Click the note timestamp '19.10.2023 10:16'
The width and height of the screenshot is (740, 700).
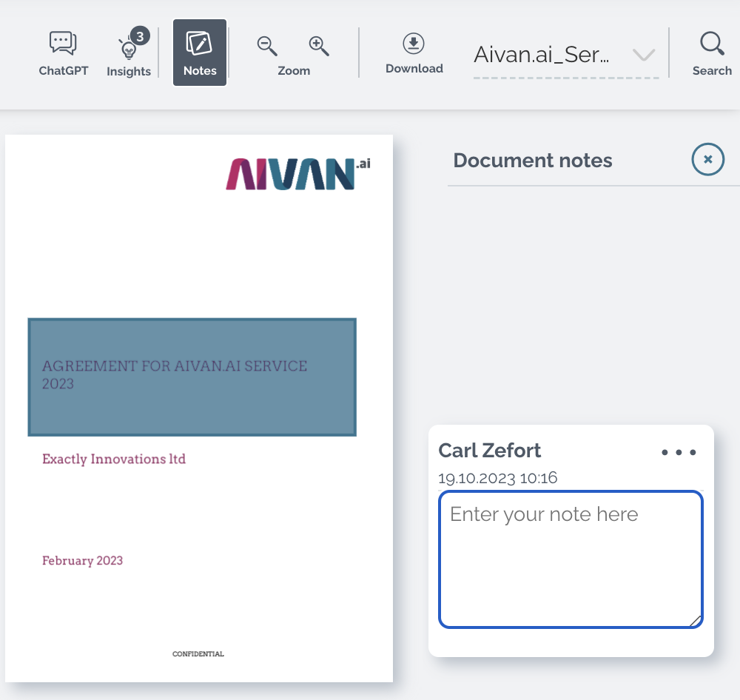coord(497,478)
